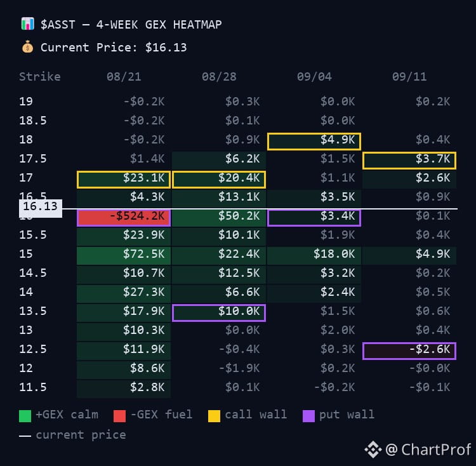Select the 09/04 column header

point(314,77)
